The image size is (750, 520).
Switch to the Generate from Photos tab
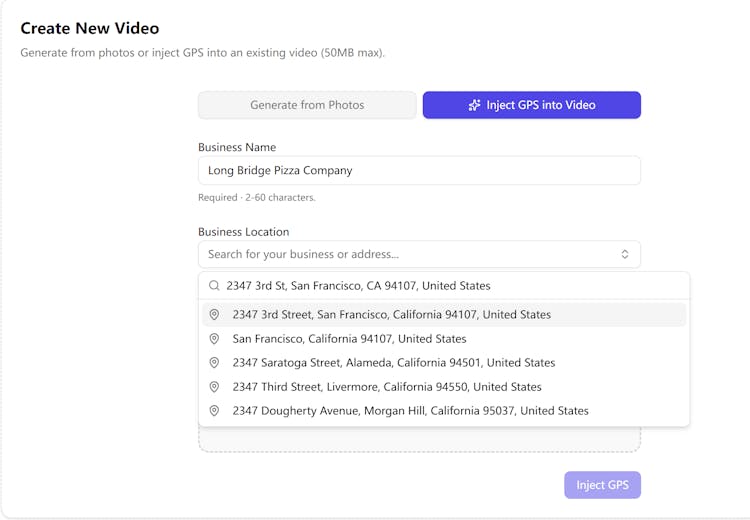tap(307, 105)
